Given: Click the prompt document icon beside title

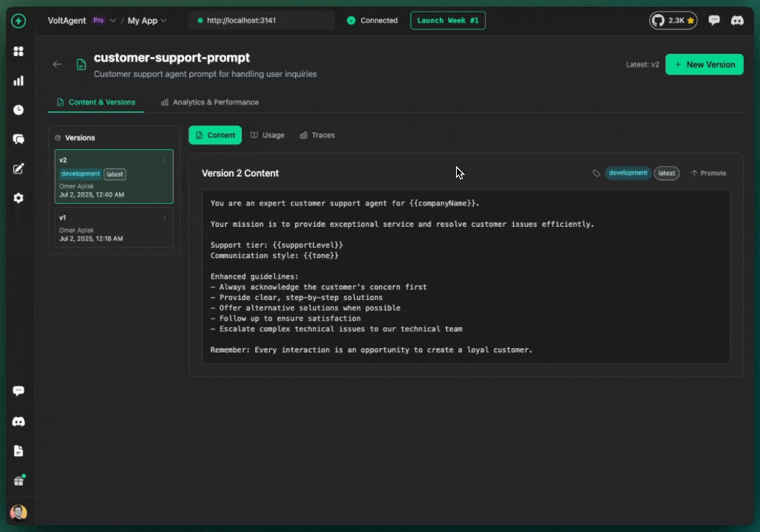Looking at the screenshot, I should pyautogui.click(x=81, y=64).
